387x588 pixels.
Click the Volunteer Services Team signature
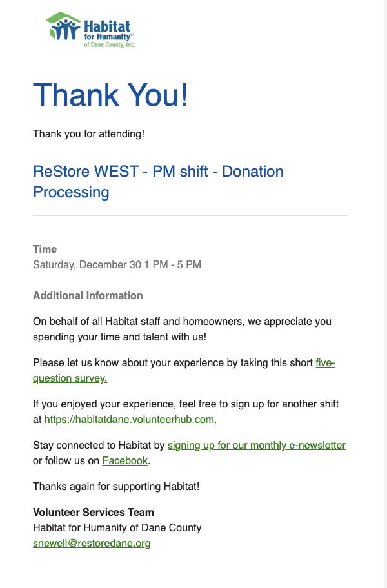(94, 512)
